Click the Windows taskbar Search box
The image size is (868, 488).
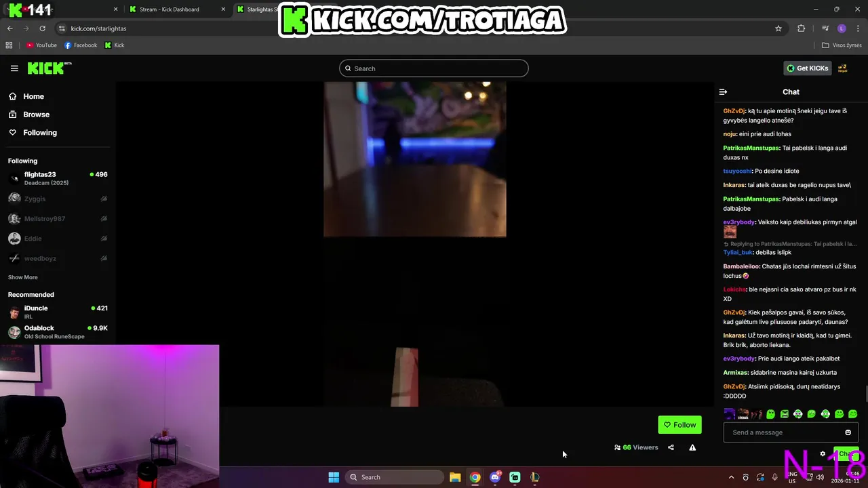(395, 477)
